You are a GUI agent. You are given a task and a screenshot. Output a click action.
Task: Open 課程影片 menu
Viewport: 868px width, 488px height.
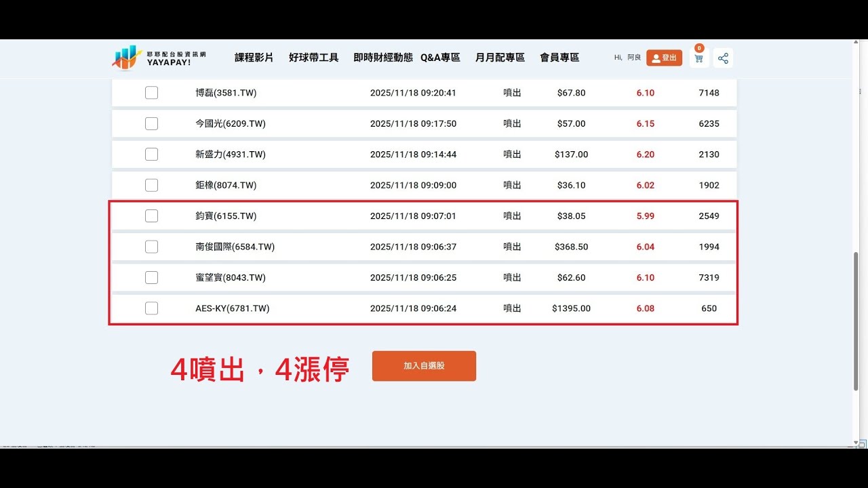(x=254, y=58)
